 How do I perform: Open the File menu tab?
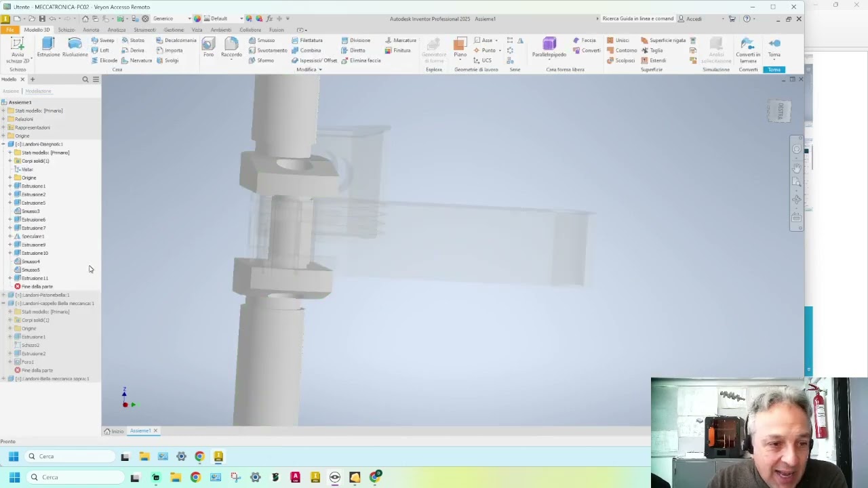click(10, 30)
